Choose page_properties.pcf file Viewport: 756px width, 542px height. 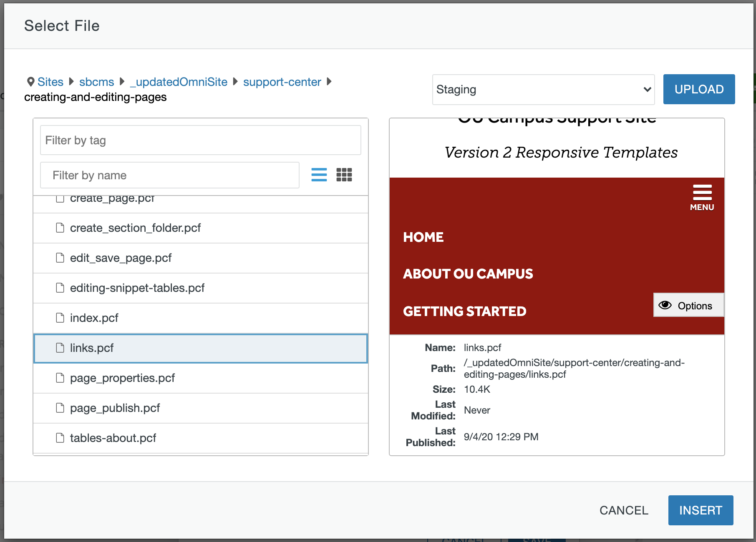(122, 378)
